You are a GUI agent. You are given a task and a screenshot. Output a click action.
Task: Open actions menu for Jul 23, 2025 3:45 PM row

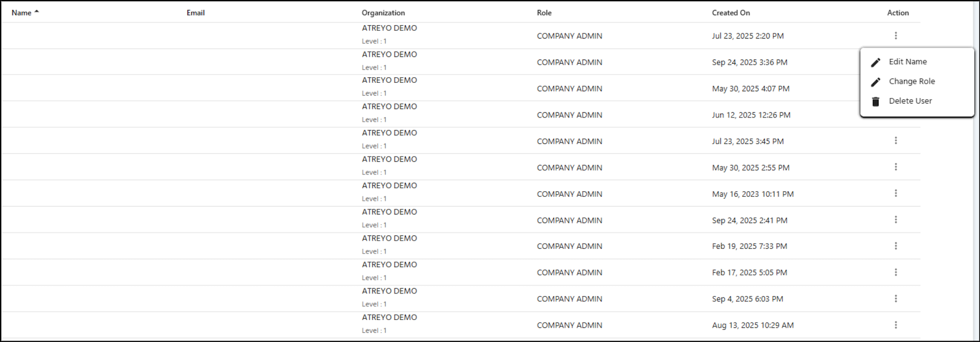pyautogui.click(x=895, y=141)
